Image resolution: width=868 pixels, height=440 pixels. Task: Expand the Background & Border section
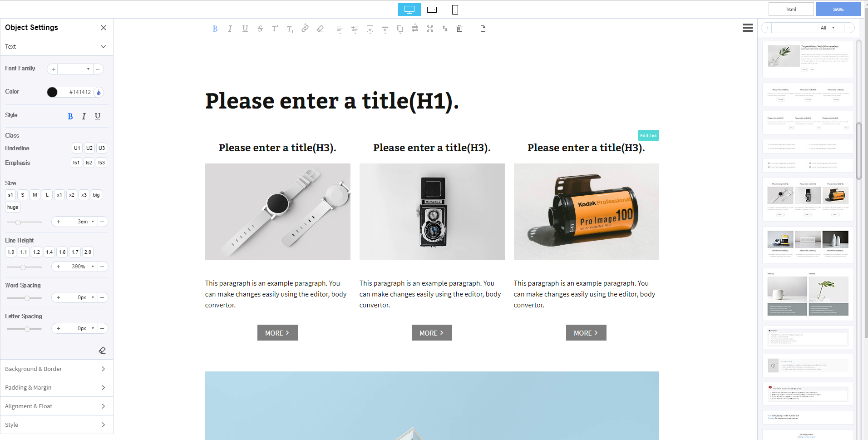pos(56,369)
